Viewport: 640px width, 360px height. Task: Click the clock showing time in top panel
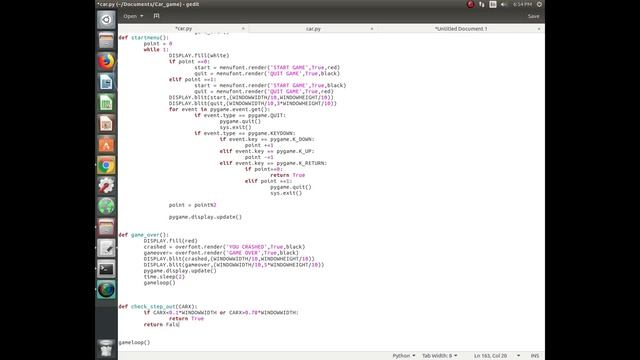pyautogui.click(x=522, y=4)
